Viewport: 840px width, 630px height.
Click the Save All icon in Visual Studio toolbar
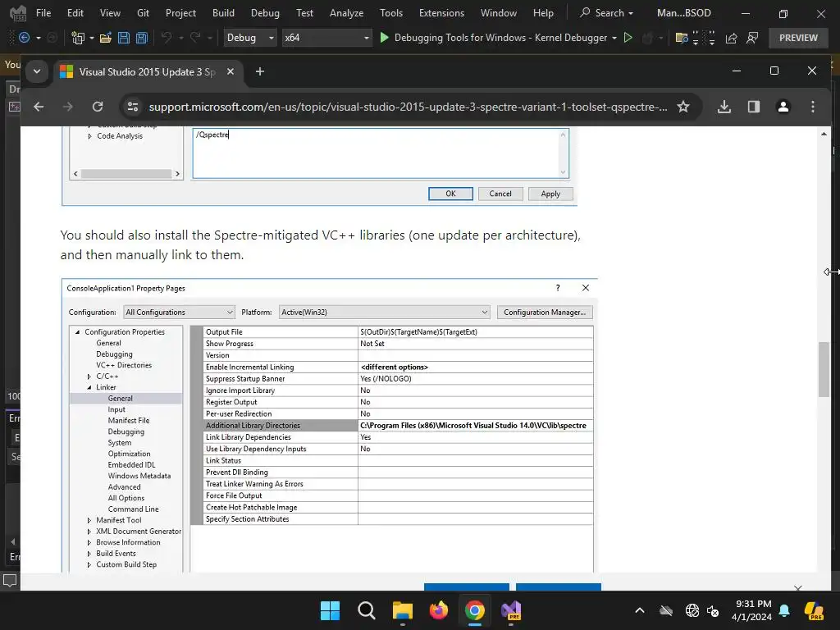pos(141,38)
